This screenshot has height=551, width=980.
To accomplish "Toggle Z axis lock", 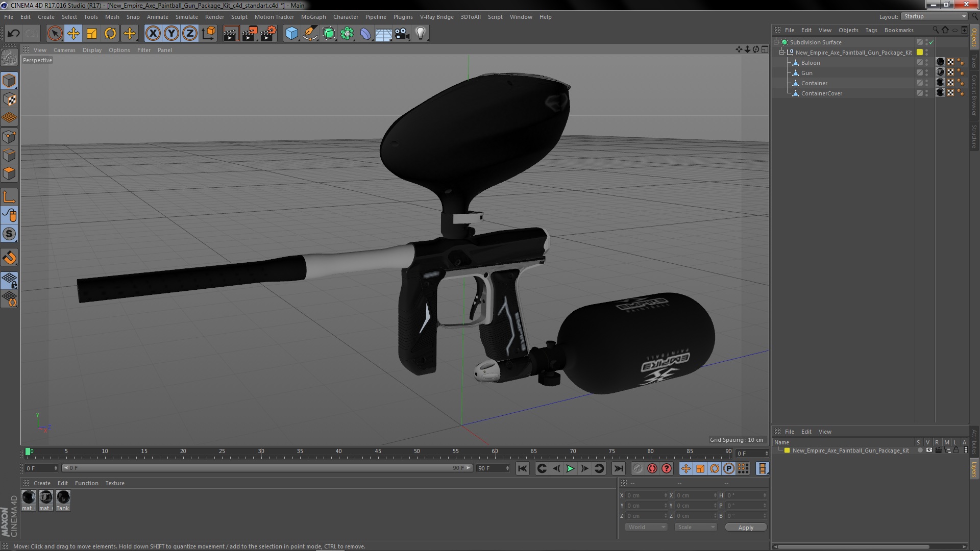I will coord(190,34).
